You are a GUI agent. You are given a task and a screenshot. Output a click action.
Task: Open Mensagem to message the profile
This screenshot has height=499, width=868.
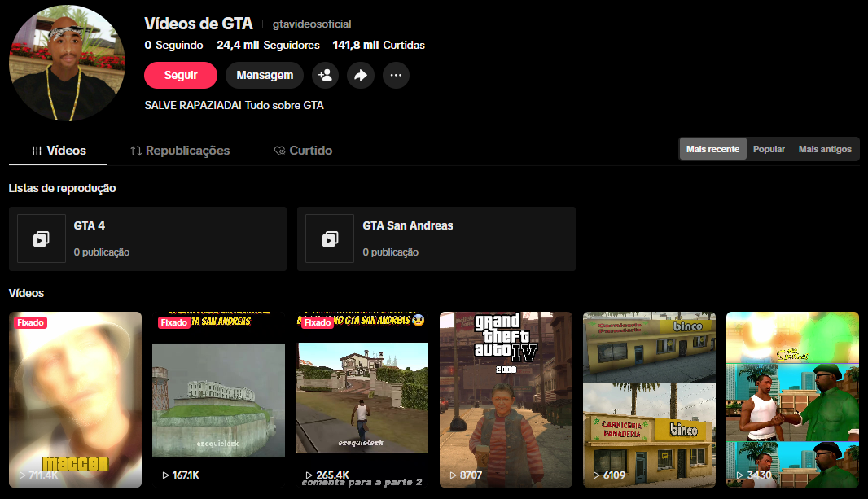click(265, 75)
